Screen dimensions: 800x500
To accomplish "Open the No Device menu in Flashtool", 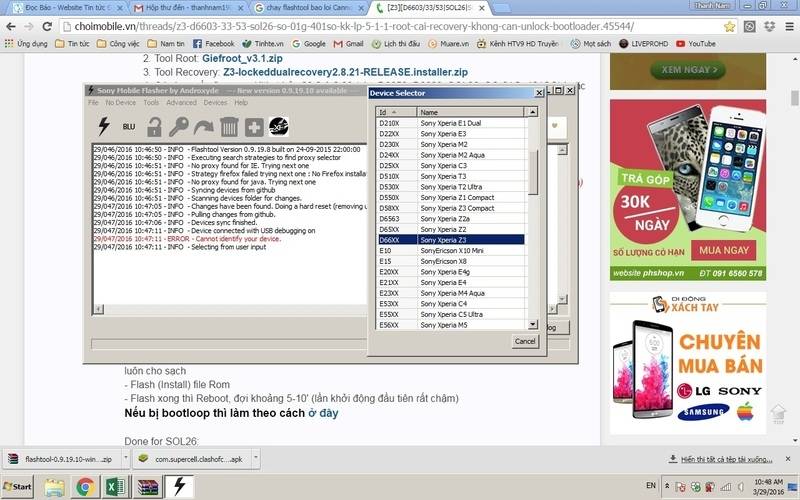I will (x=120, y=103).
